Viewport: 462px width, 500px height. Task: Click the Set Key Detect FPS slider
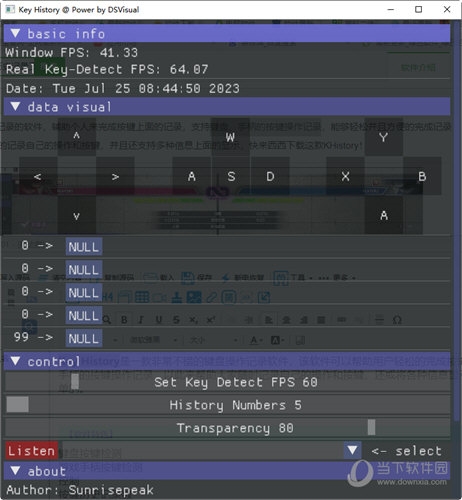(x=227, y=382)
